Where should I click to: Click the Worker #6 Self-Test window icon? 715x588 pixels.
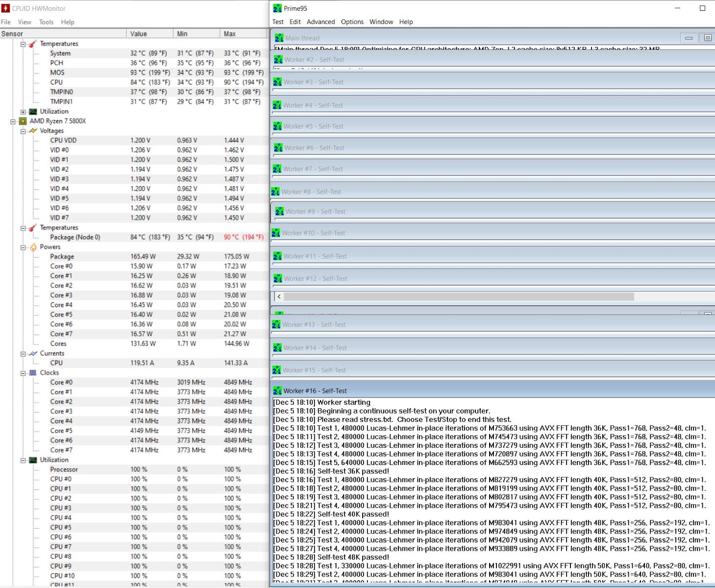(278, 148)
